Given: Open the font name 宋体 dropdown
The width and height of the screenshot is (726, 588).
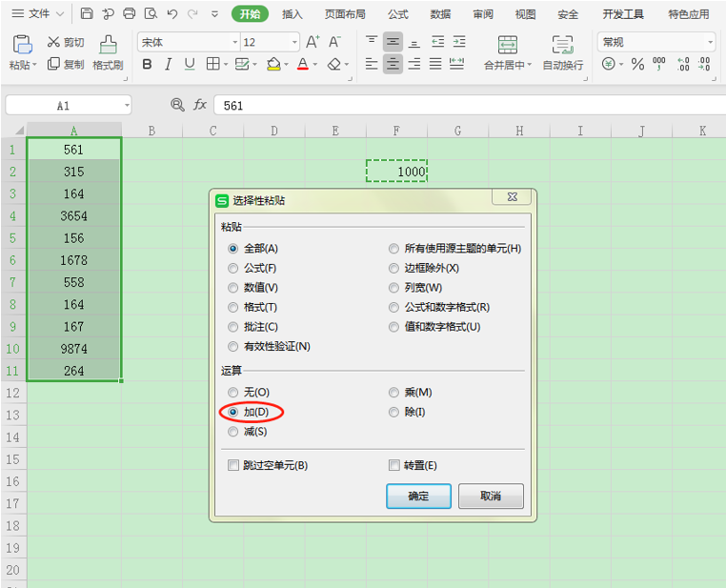Looking at the screenshot, I should pos(235,42).
